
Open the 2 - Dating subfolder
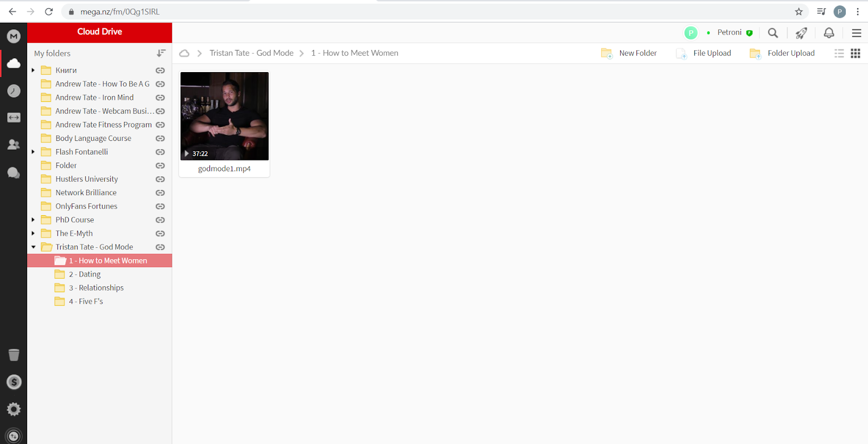pos(85,274)
